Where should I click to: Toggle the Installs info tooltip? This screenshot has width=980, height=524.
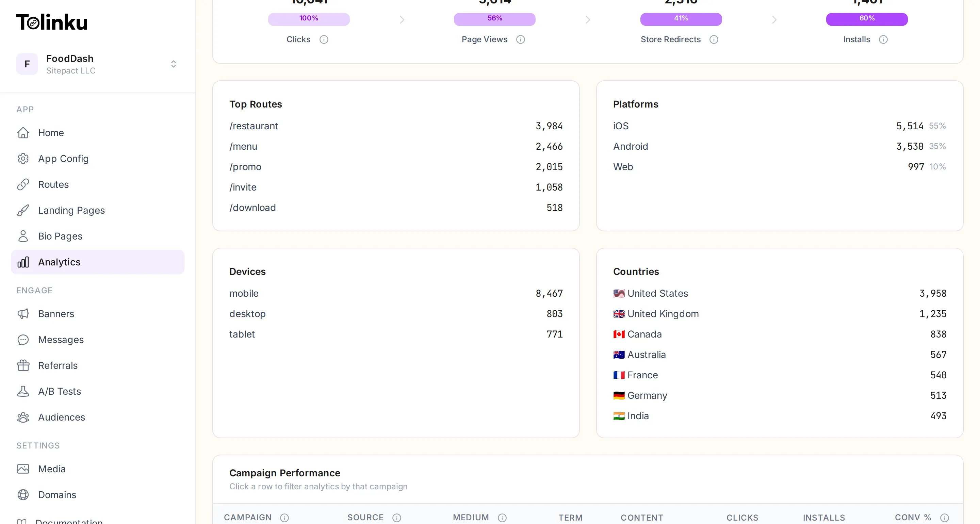[x=883, y=39]
